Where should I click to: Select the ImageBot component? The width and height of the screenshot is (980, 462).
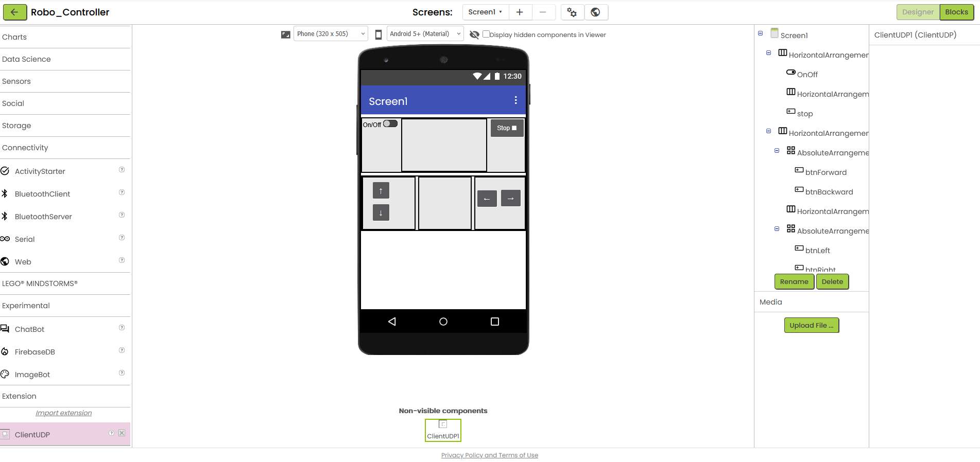[x=32, y=375]
